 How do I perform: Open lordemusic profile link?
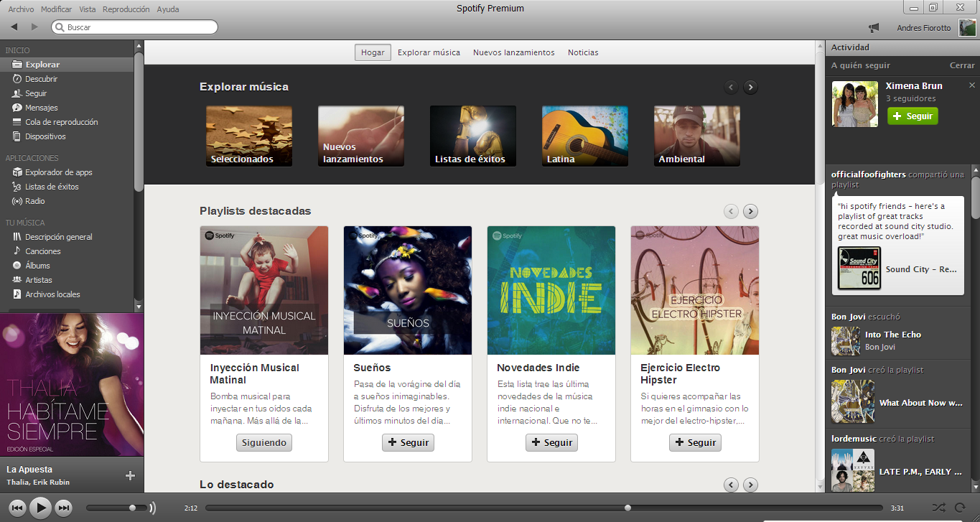tap(855, 439)
